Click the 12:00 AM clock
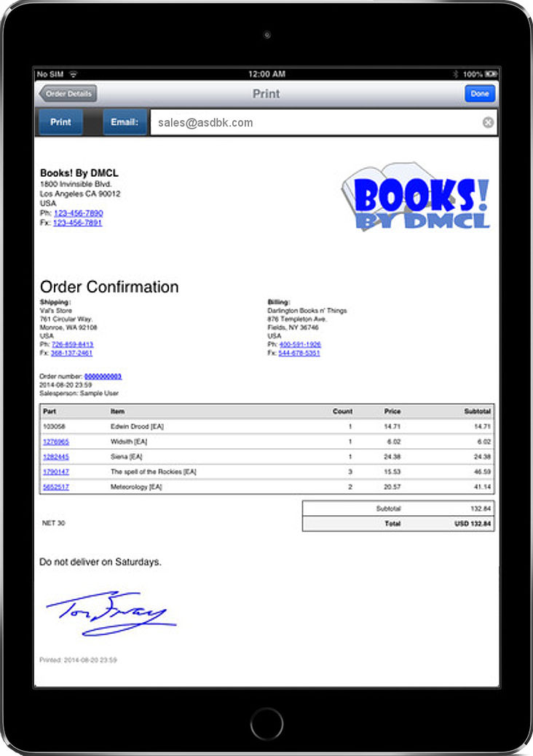 (266, 74)
